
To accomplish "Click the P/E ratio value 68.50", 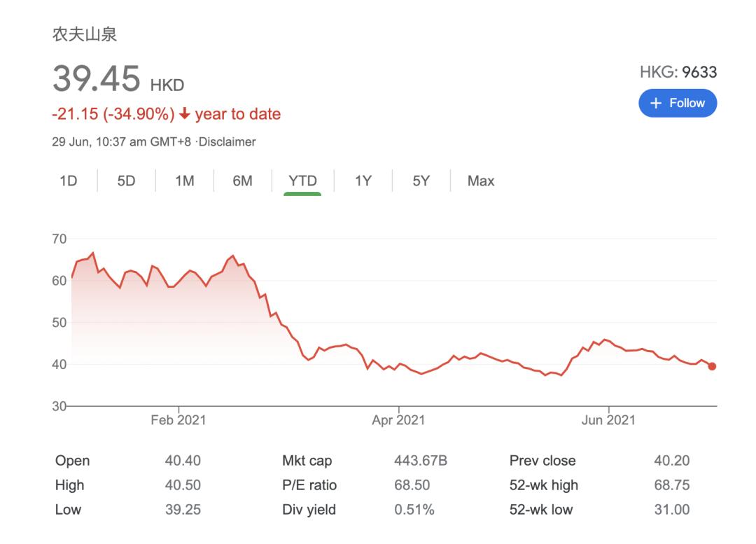I will coord(412,485).
